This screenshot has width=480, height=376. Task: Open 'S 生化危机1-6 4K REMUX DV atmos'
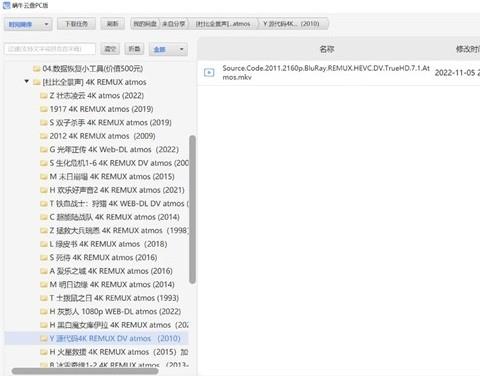point(119,163)
